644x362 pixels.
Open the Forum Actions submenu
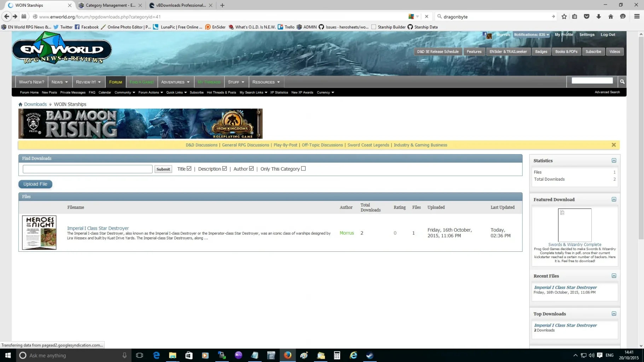point(151,93)
